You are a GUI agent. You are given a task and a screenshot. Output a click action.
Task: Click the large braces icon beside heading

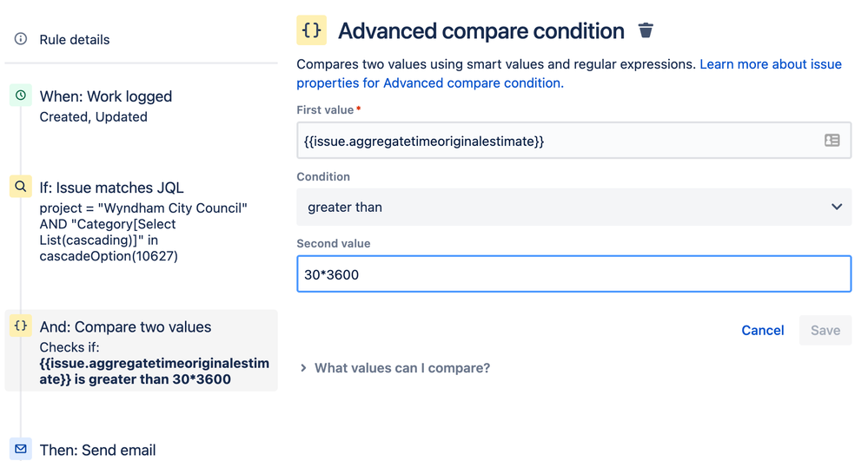click(311, 30)
